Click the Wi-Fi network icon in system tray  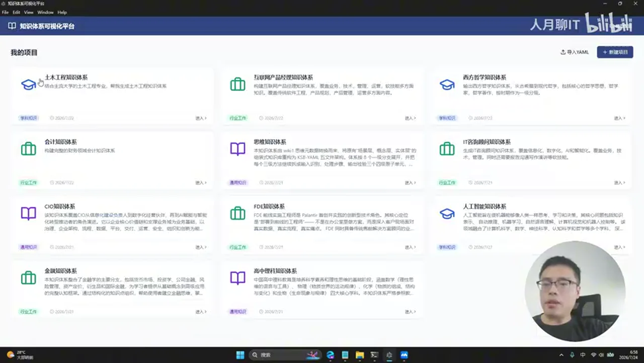(x=594, y=355)
